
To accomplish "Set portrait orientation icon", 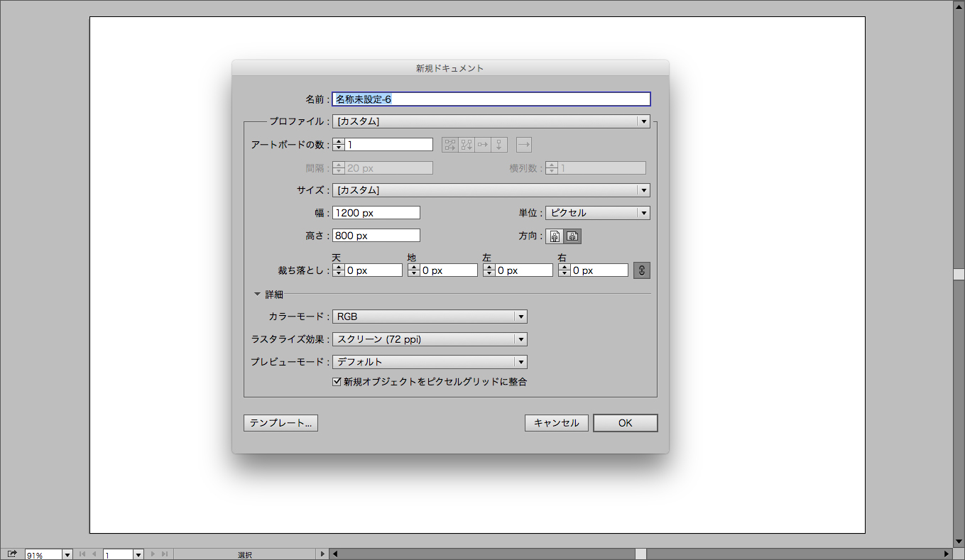I will pos(555,236).
